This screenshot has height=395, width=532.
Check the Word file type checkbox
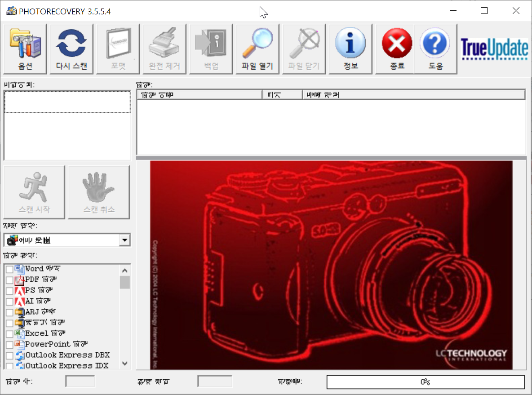tap(9, 269)
